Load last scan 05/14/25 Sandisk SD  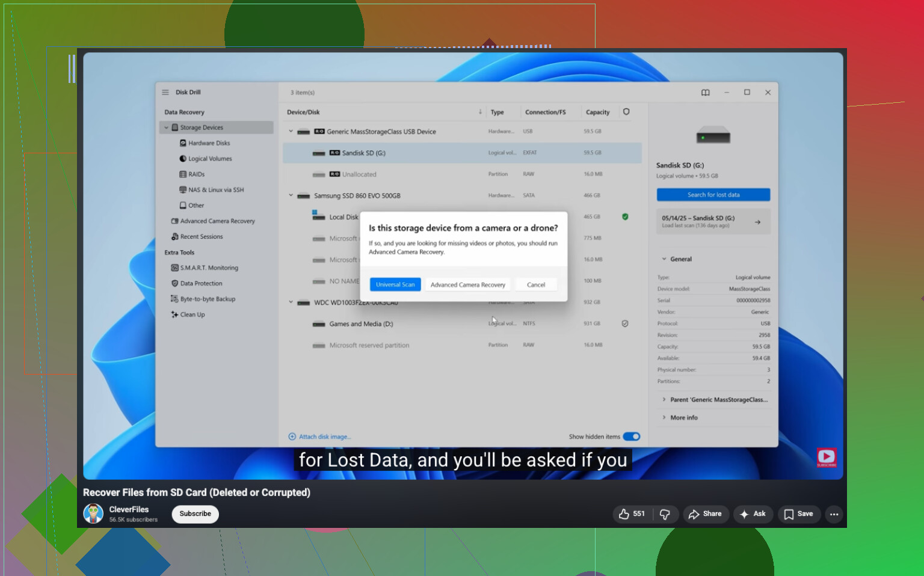pyautogui.click(x=713, y=222)
